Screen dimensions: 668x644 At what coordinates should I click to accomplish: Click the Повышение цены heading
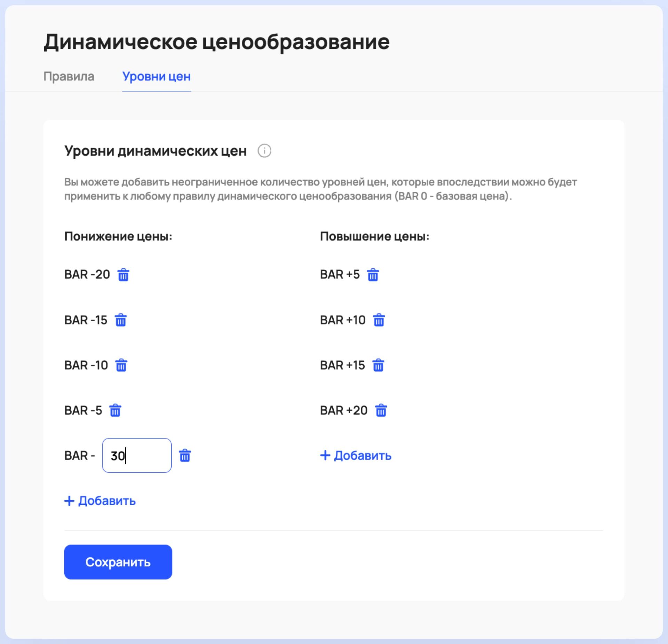(375, 236)
